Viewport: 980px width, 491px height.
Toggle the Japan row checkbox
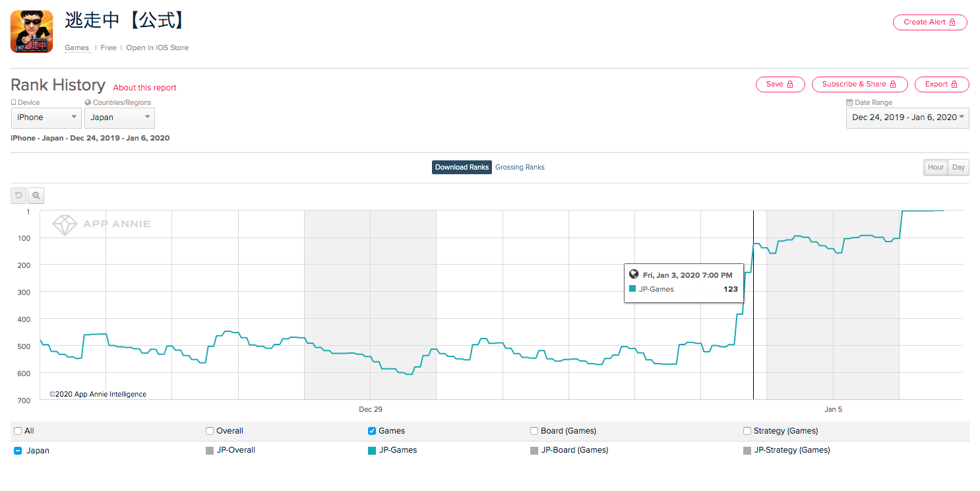pos(18,451)
